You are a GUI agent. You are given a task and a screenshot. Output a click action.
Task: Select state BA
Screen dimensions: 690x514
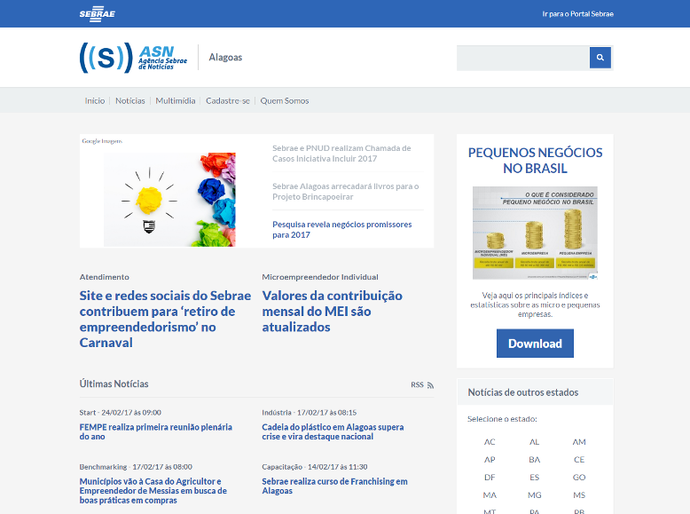coord(534,459)
